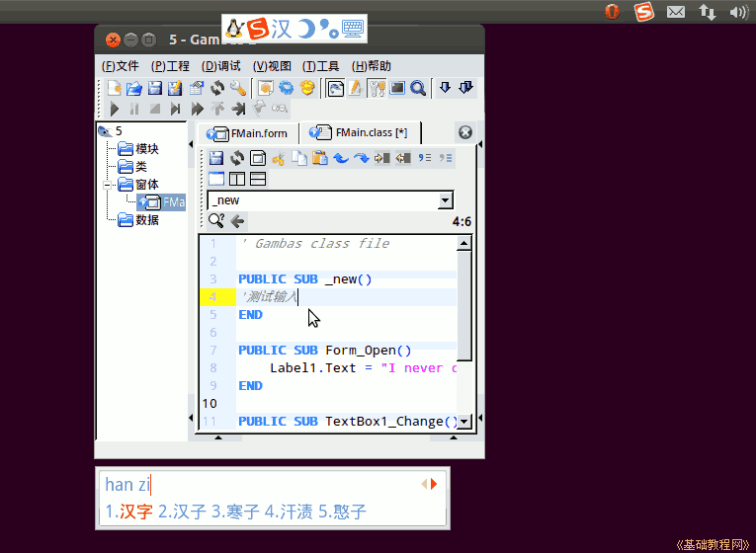This screenshot has width=756, height=553.
Task: Click the double down arrow toolbar icon
Action: click(x=465, y=88)
